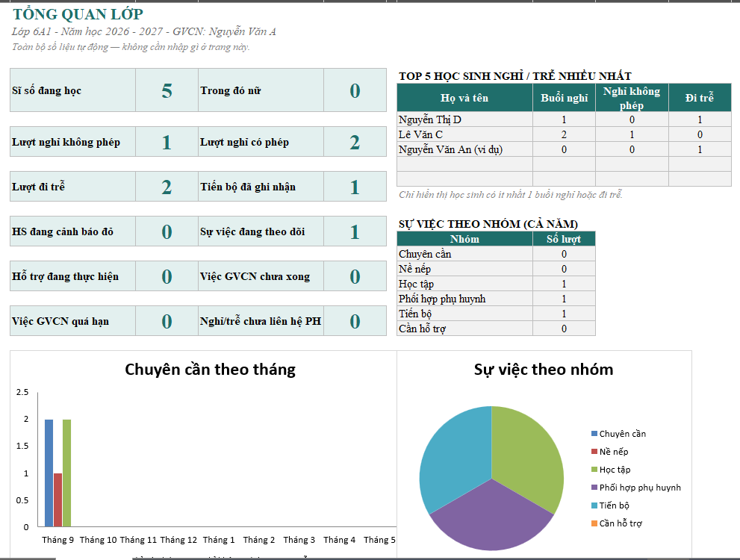The height and width of the screenshot is (560, 740).
Task: Select the value 2 beside "Lượt nghỉ có phép"
Action: click(355, 142)
